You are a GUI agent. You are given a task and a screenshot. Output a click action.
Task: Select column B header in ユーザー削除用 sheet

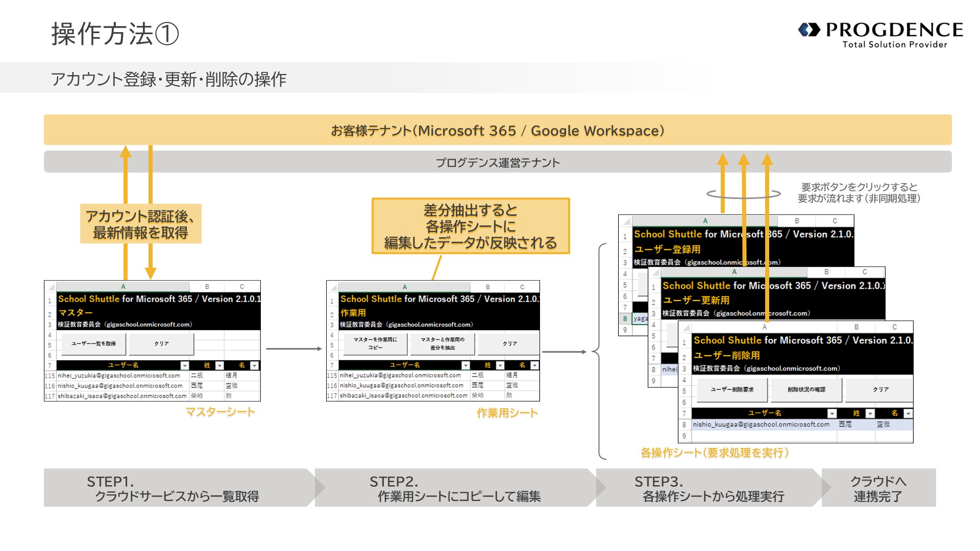coord(856,327)
